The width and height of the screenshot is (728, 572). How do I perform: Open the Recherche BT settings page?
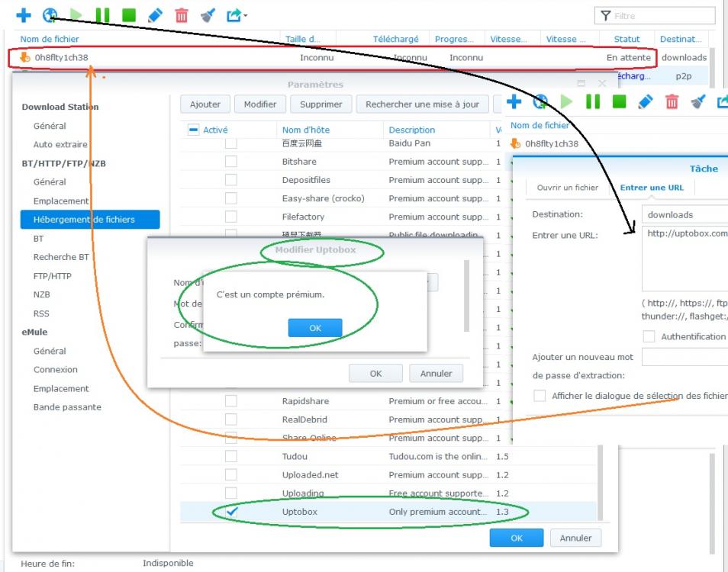pyautogui.click(x=61, y=257)
